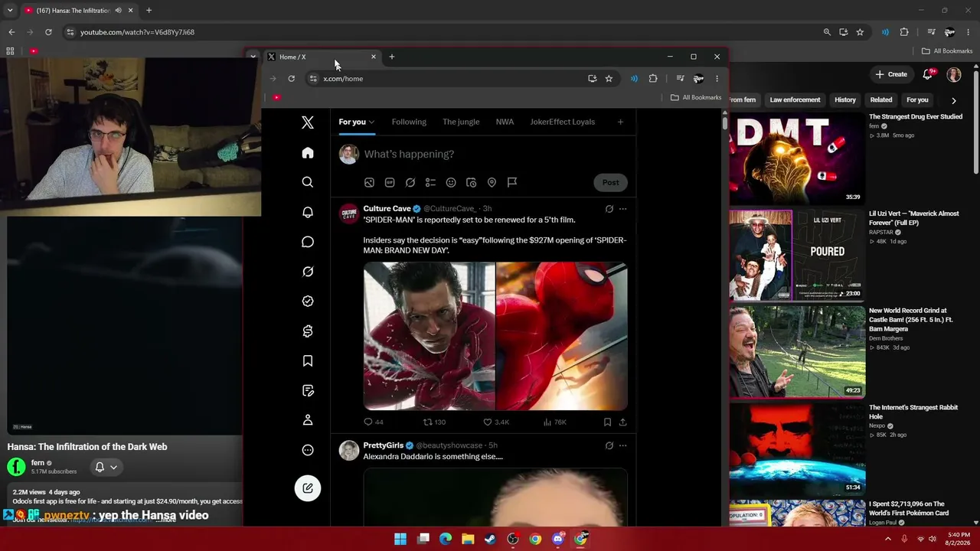Show more YouTube category chips arrow
980x551 pixels.
(x=953, y=100)
